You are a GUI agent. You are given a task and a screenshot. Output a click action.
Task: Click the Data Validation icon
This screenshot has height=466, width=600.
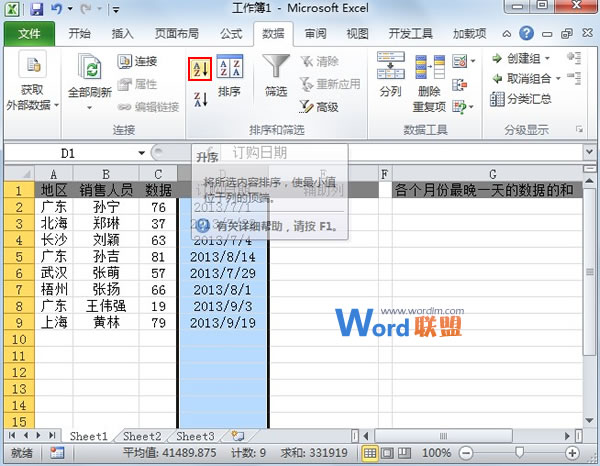click(x=459, y=61)
